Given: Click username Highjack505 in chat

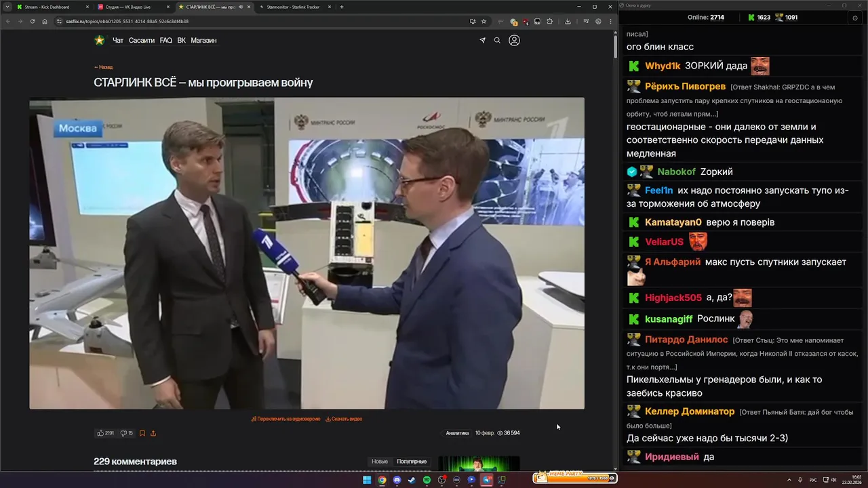Looking at the screenshot, I should click(673, 298).
